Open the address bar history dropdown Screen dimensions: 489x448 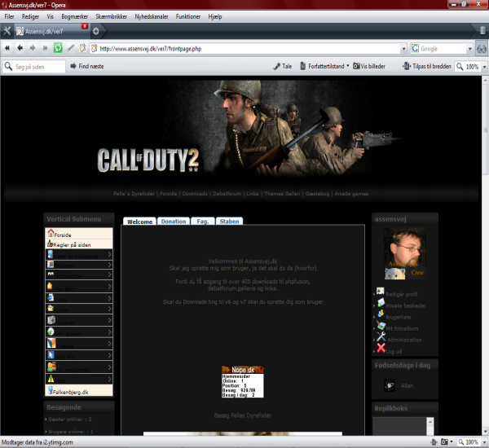click(404, 49)
